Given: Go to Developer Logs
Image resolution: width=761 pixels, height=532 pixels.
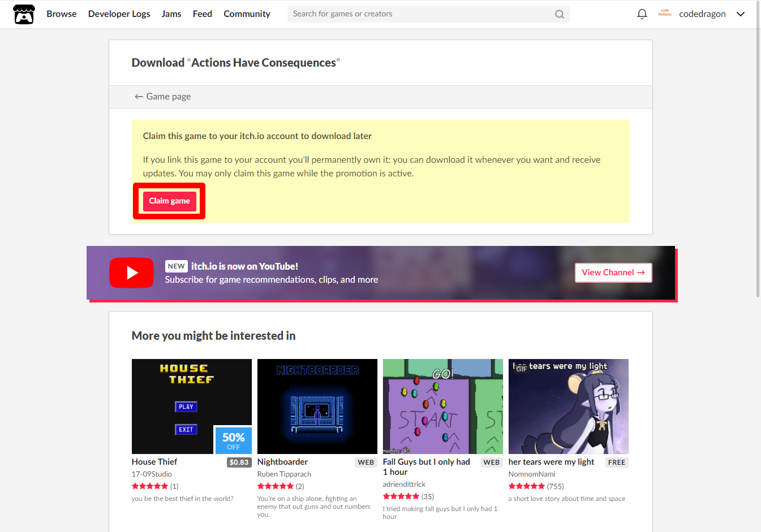Looking at the screenshot, I should (x=119, y=14).
